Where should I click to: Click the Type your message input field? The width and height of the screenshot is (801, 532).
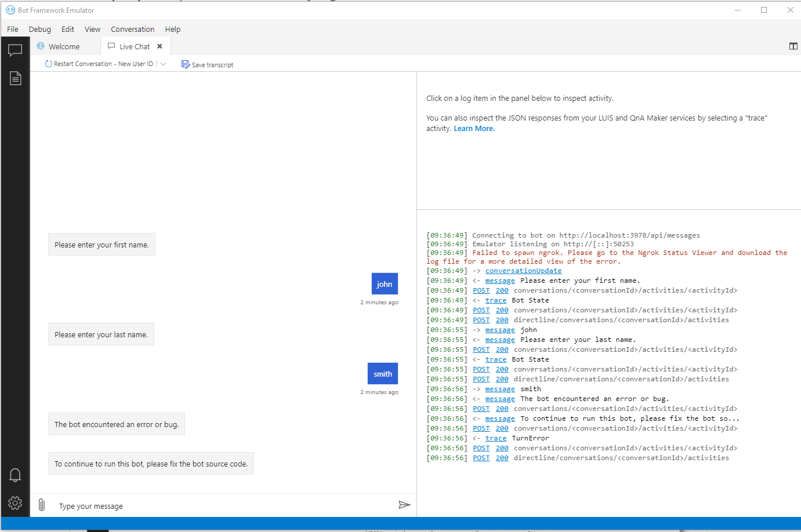click(x=174, y=505)
